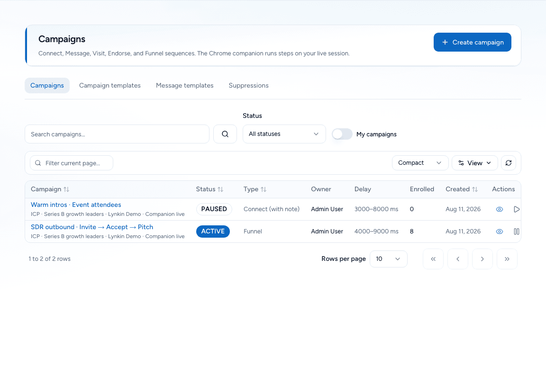Focus the Filter current page field

[x=72, y=163]
